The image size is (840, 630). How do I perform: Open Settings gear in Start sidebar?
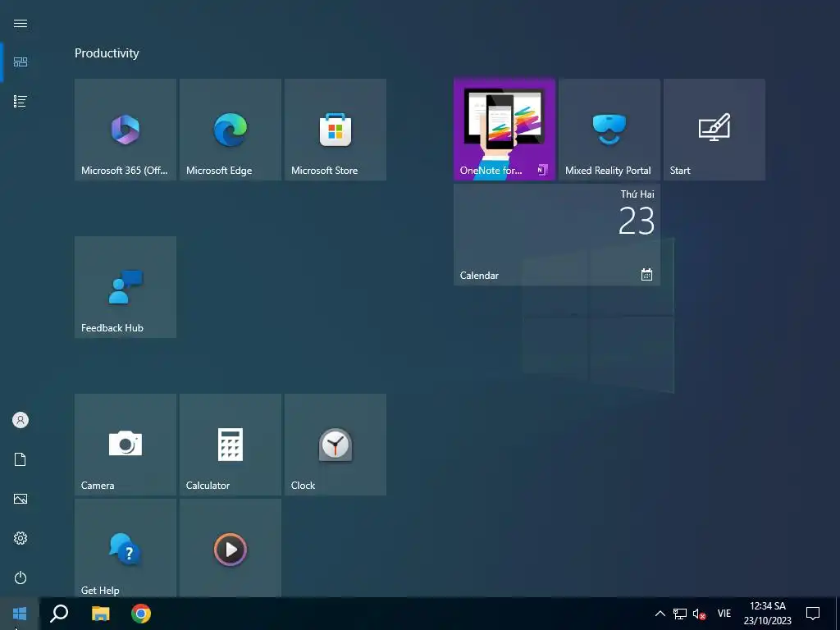pos(21,538)
